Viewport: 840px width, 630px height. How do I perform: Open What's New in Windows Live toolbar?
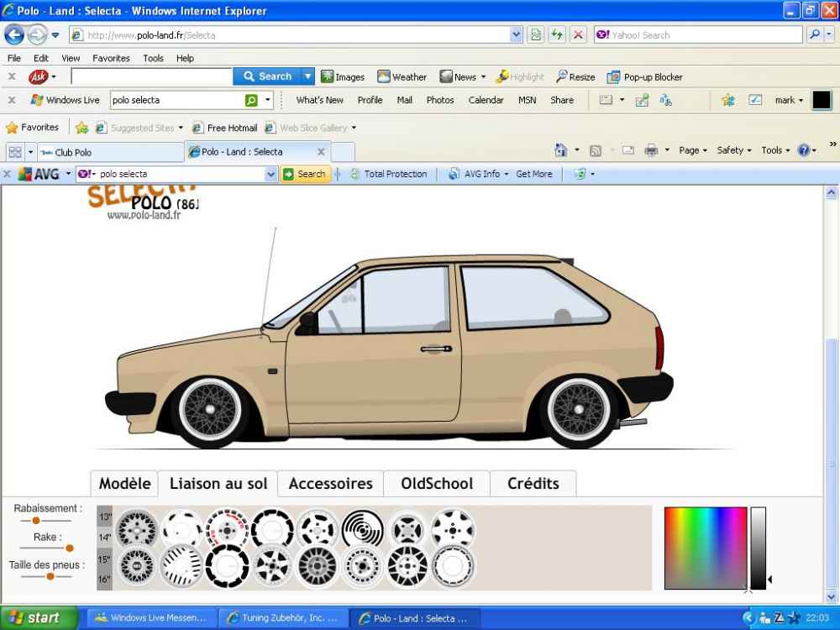[x=319, y=100]
